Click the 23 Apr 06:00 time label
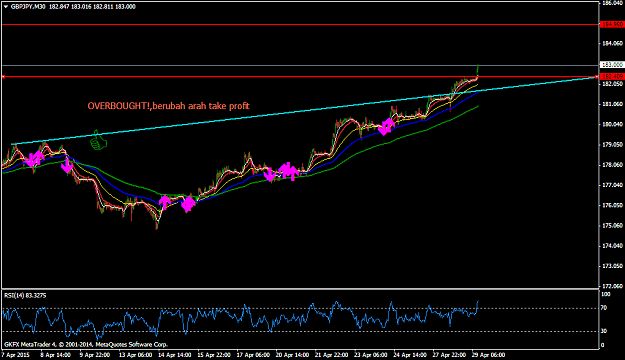The image size is (625, 360). coord(371,355)
